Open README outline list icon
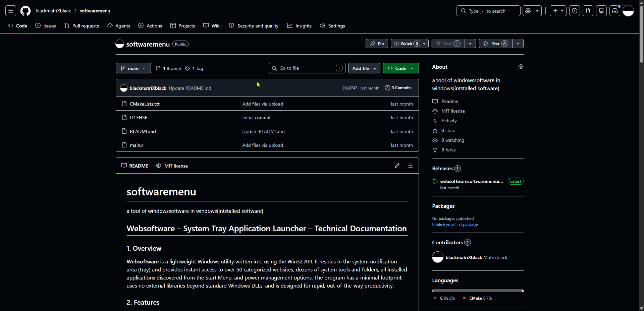Screen dimensions: 644x311 click(x=410, y=166)
